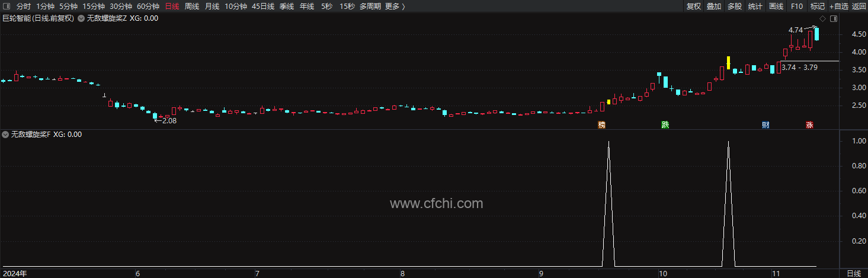Click the 日线 label at bottom right
The image size is (868, 278).
pyautogui.click(x=854, y=273)
